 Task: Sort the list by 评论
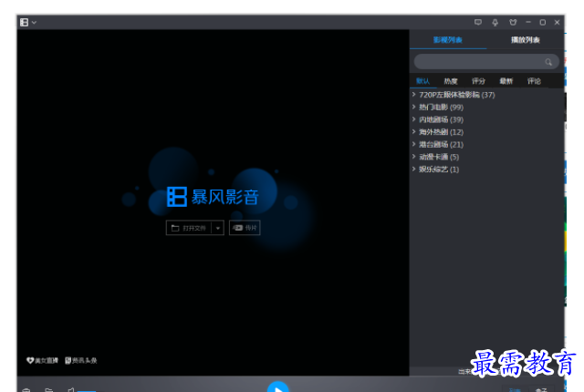click(534, 81)
